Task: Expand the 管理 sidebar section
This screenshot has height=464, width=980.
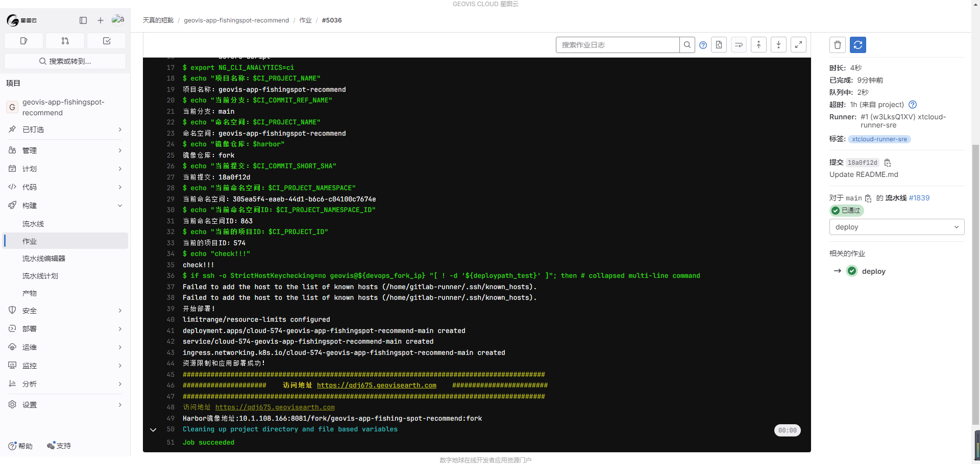Action: (x=65, y=150)
